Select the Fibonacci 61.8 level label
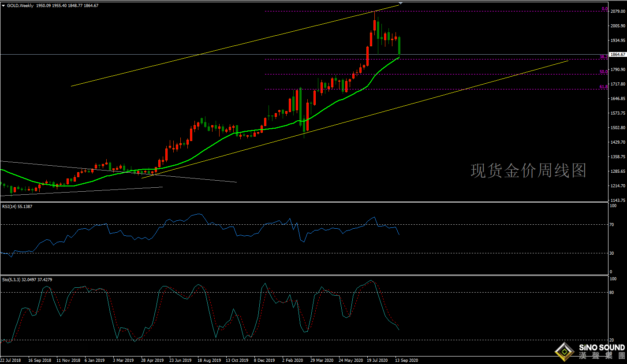627x364 pixels. point(603,87)
